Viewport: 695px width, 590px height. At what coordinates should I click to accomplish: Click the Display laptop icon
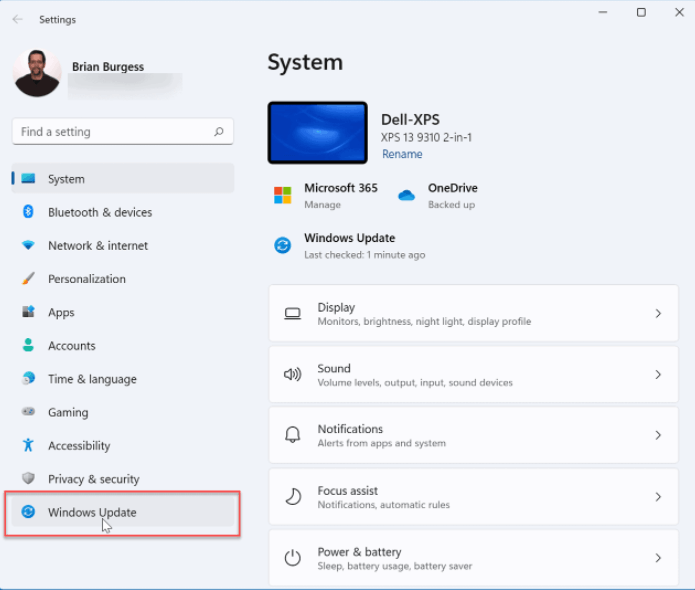[293, 314]
